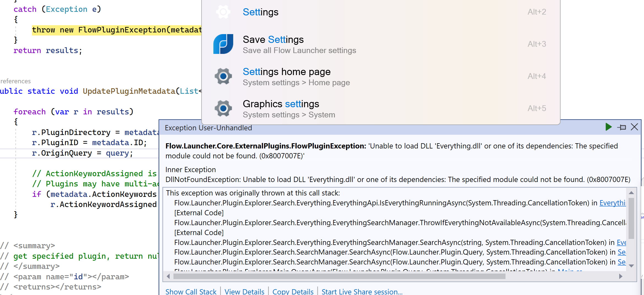Image resolution: width=644 pixels, height=295 pixels.
Task: Open the Everythi source file link in call stack
Action: [x=613, y=203]
